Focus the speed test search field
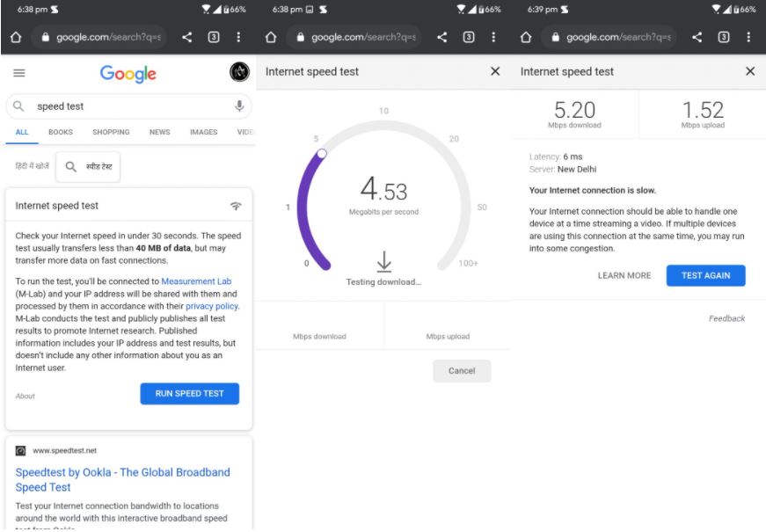Viewport: 766px width, 532px height. click(x=128, y=106)
